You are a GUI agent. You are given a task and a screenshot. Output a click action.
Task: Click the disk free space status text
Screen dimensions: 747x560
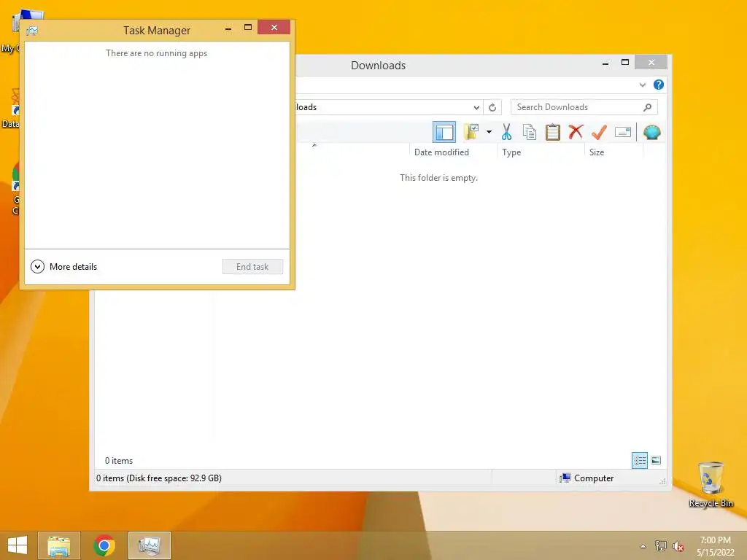pos(158,478)
